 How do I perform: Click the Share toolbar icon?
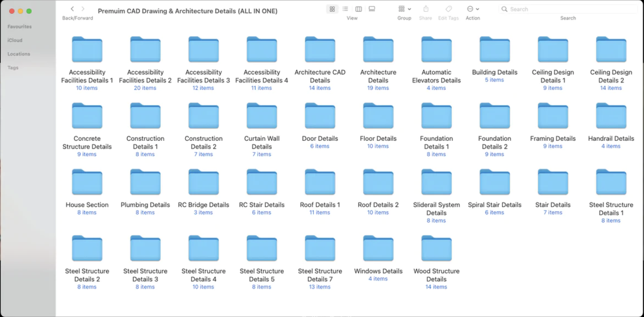[426, 9]
